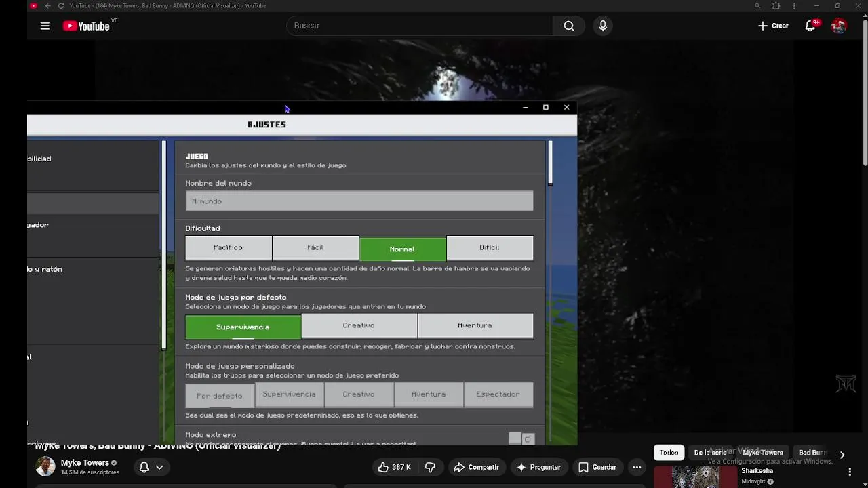Click the Ajustes sidebar scrollbar
Image resolution: width=868 pixels, height=488 pixels.
click(163, 245)
